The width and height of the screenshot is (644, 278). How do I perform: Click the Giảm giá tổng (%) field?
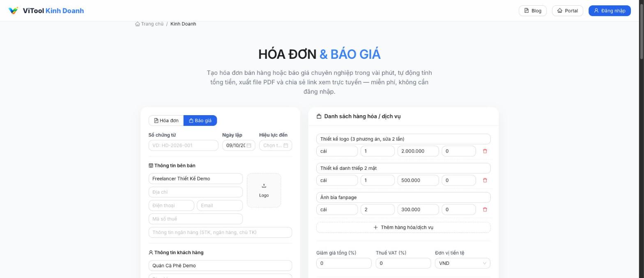344,263
